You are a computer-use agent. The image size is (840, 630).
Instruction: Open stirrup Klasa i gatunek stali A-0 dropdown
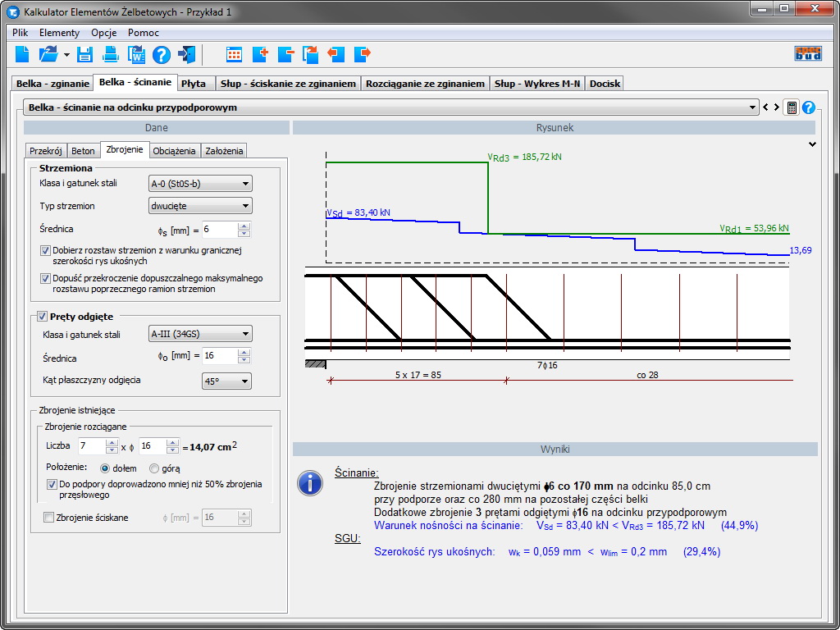pos(200,184)
